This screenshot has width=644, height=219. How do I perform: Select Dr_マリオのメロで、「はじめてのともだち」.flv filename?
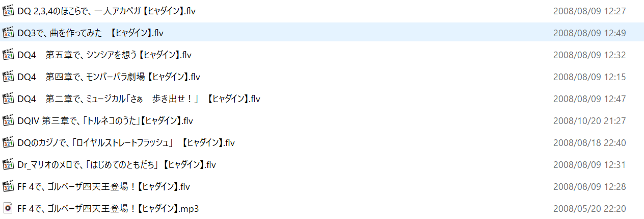(117, 164)
